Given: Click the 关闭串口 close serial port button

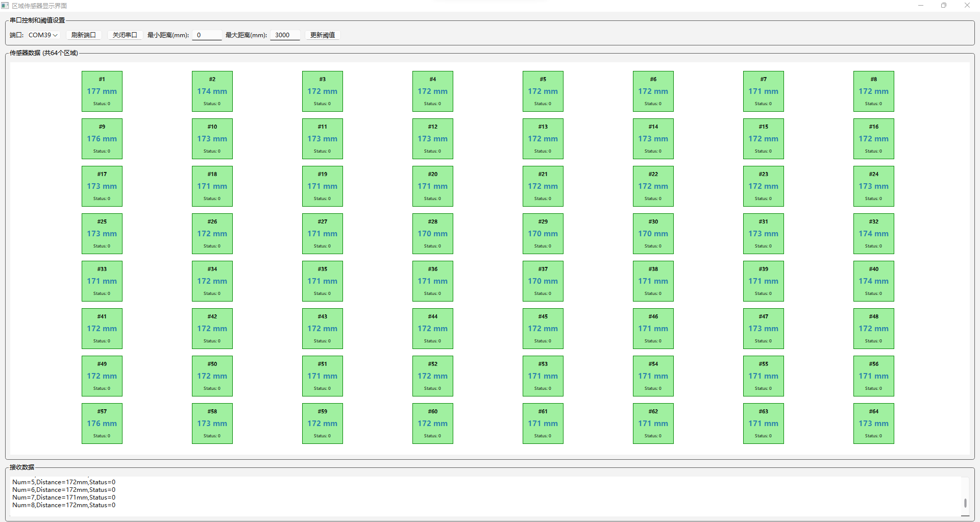Looking at the screenshot, I should click(125, 35).
